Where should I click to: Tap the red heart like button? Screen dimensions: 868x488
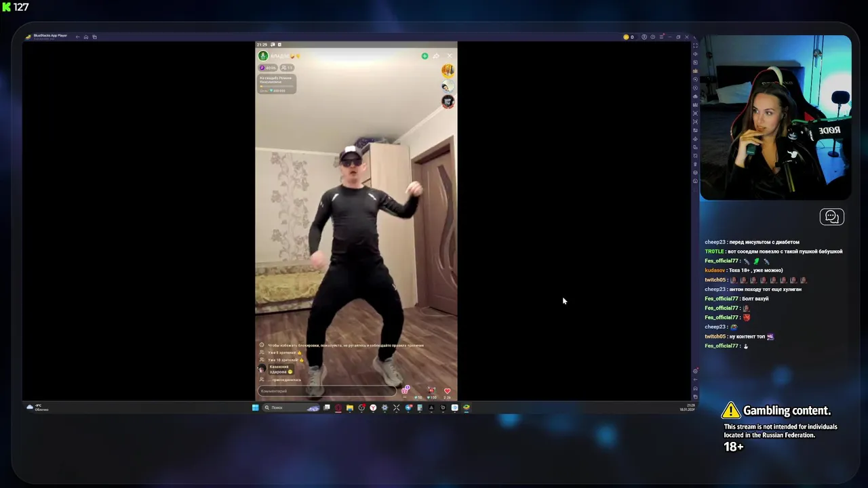[448, 391]
